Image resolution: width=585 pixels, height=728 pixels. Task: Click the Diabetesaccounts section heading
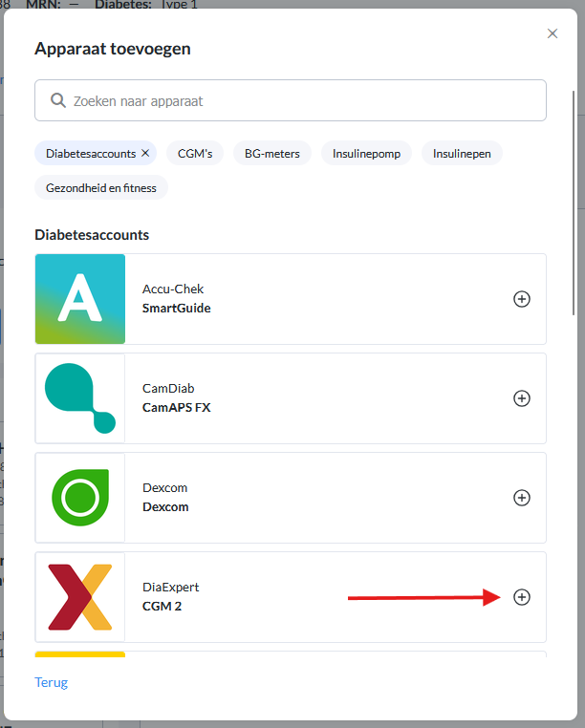click(92, 235)
